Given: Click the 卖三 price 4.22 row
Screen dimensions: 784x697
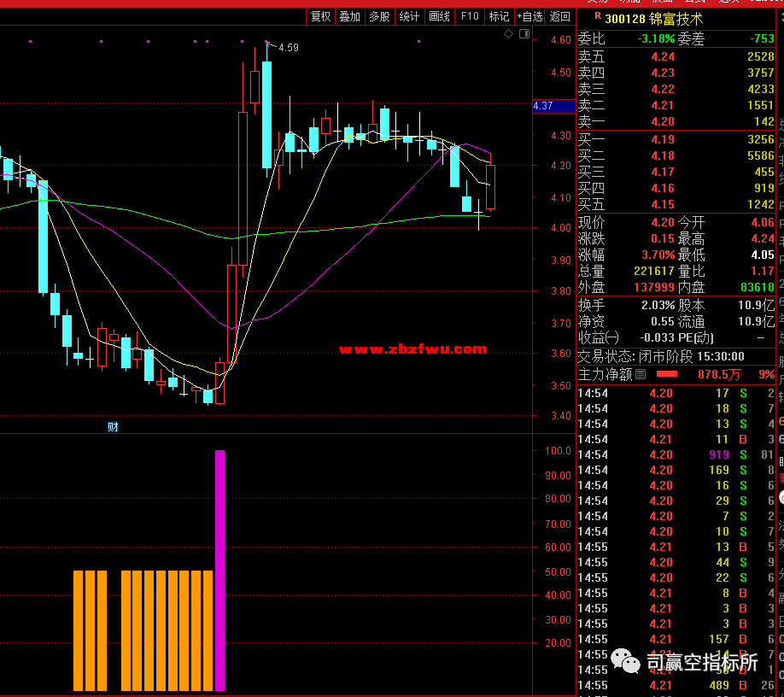Looking at the screenshot, I should pyautogui.click(x=676, y=89).
